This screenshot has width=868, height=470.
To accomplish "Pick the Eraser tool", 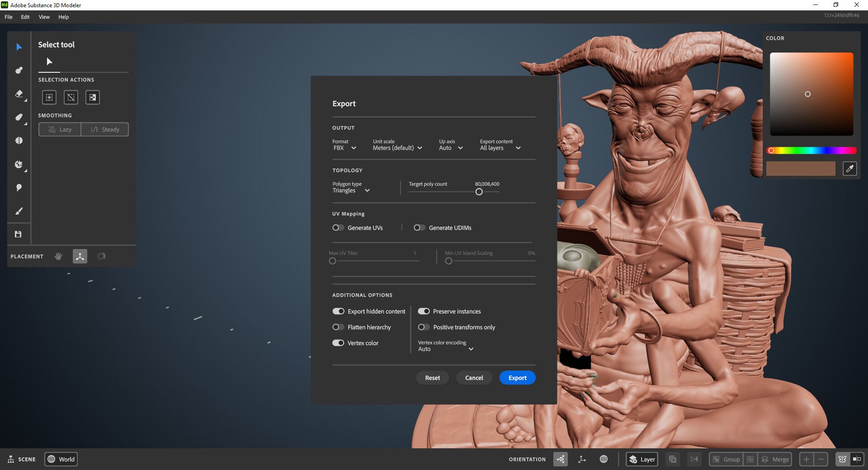I will (19, 94).
